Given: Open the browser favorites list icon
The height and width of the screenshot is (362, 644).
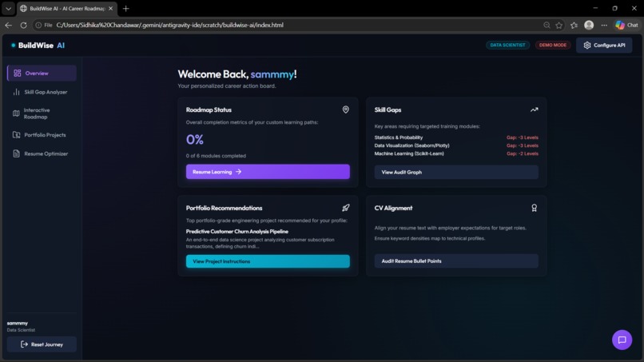Looking at the screenshot, I should (x=574, y=25).
